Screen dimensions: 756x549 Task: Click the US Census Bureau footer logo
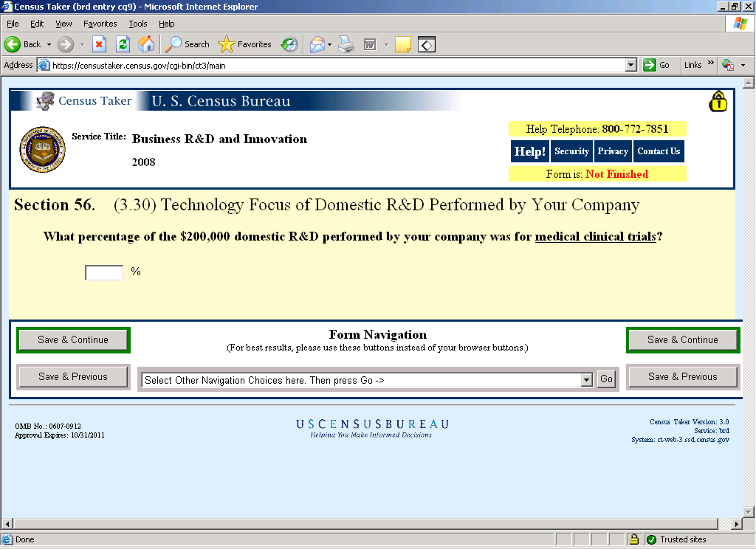pyautogui.click(x=372, y=427)
